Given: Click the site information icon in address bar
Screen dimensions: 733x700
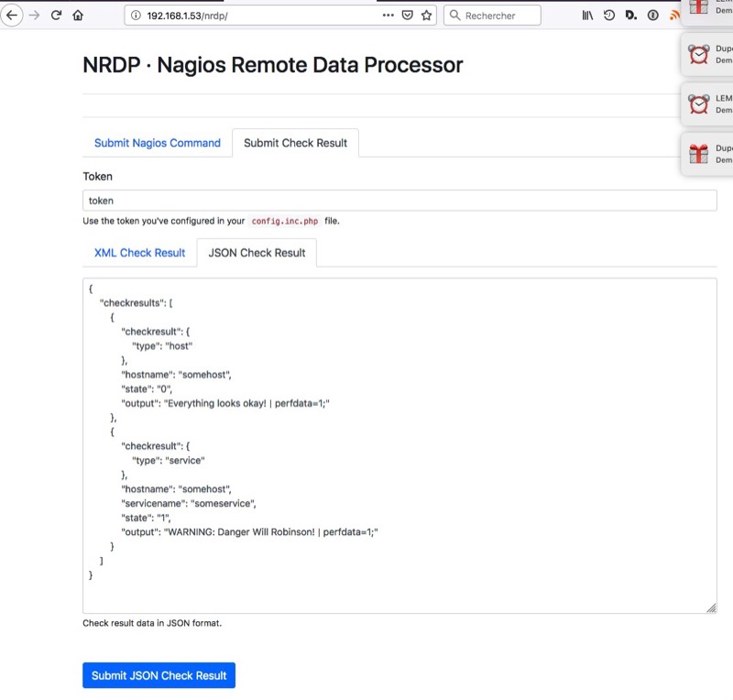Looking at the screenshot, I should pos(136,16).
